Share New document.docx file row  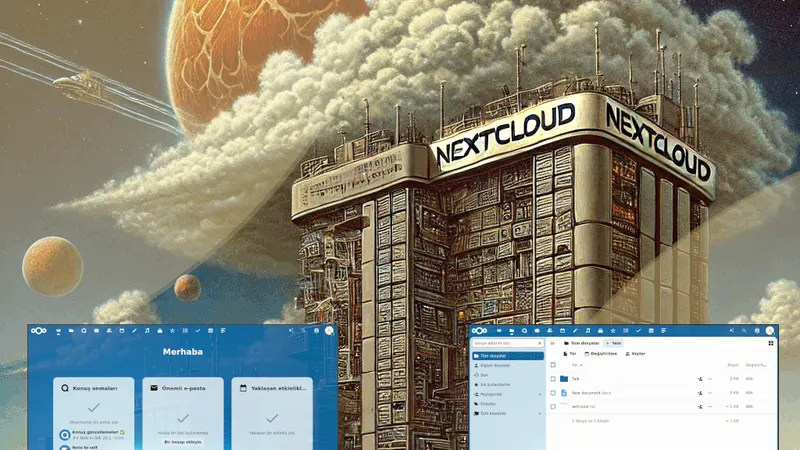(700, 393)
